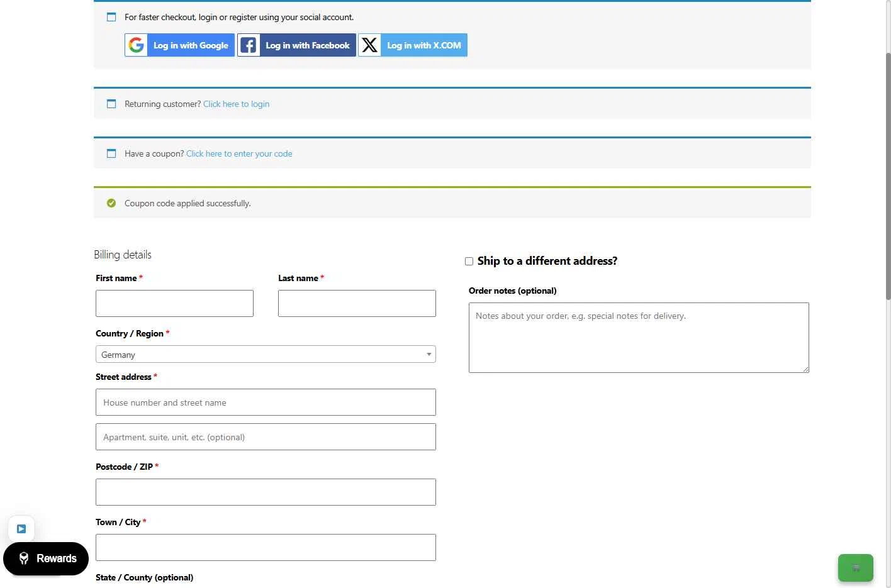The image size is (891, 588).
Task: Log in with Facebook button
Action: point(296,45)
